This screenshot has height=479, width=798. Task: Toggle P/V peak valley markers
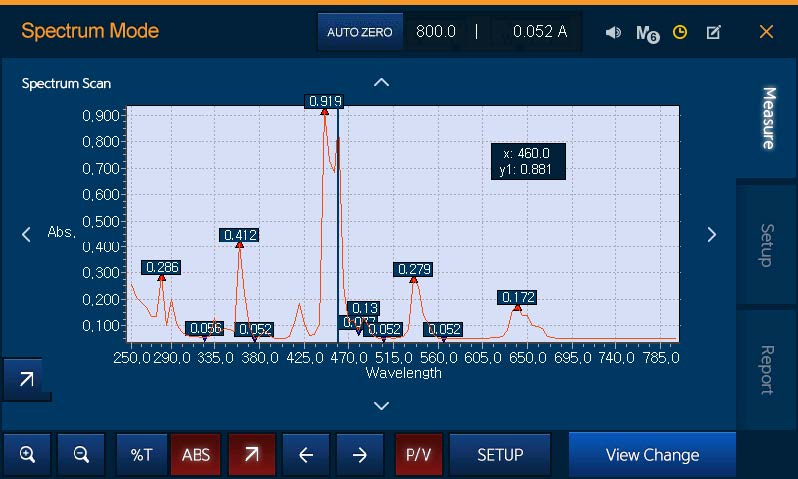[418, 455]
